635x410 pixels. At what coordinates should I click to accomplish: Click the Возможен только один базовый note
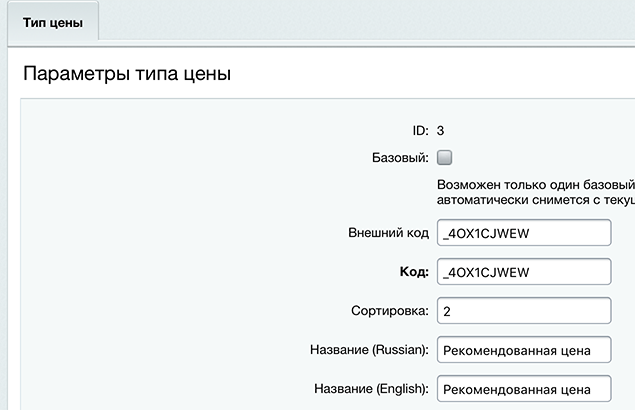coord(536,192)
